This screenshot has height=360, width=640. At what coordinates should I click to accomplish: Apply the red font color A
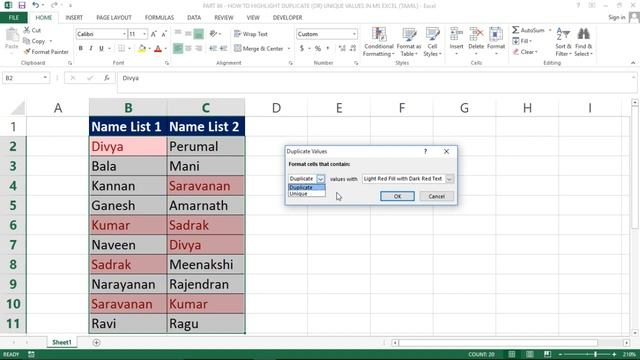[x=158, y=49]
